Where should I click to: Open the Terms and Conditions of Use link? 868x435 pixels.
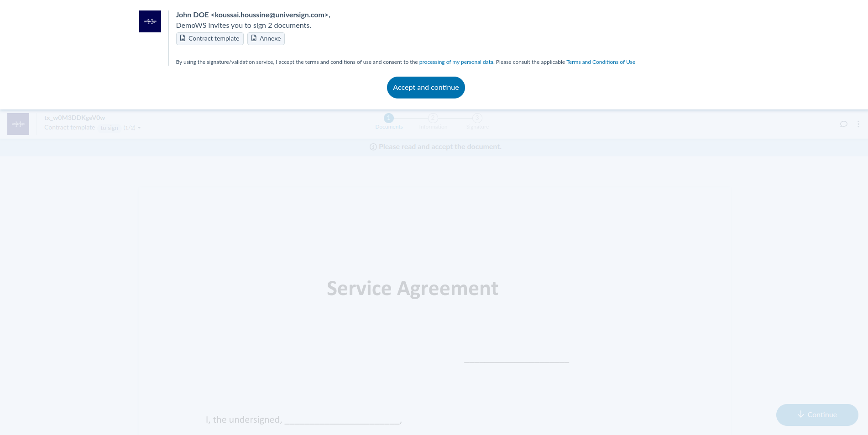pyautogui.click(x=600, y=62)
